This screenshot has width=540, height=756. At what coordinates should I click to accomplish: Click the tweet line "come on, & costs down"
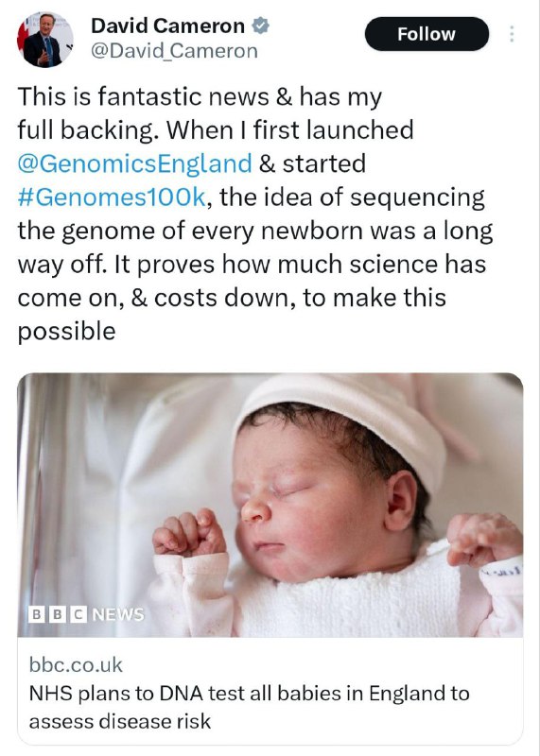pyautogui.click(x=232, y=298)
